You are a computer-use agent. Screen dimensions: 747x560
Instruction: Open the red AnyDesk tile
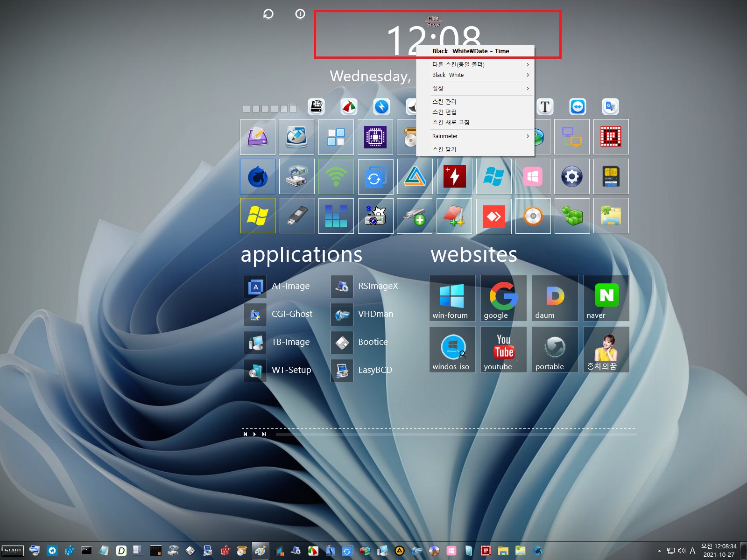tap(493, 216)
